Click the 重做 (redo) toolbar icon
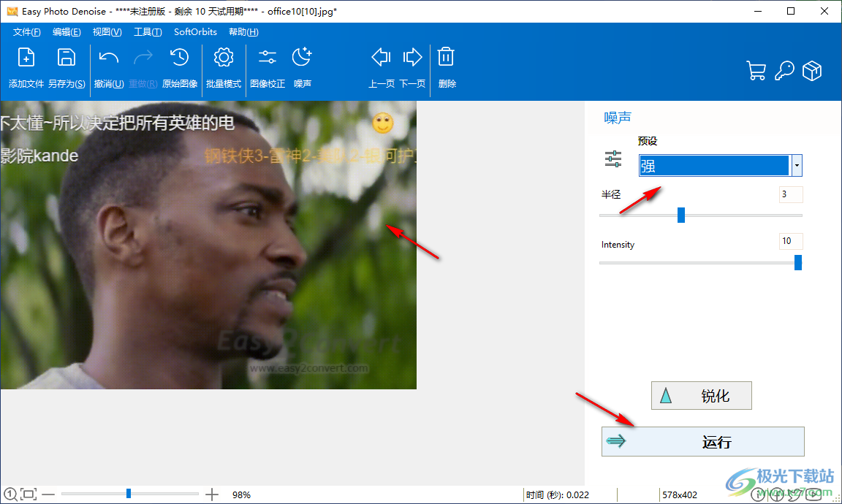The width and height of the screenshot is (842, 504). coord(143,58)
